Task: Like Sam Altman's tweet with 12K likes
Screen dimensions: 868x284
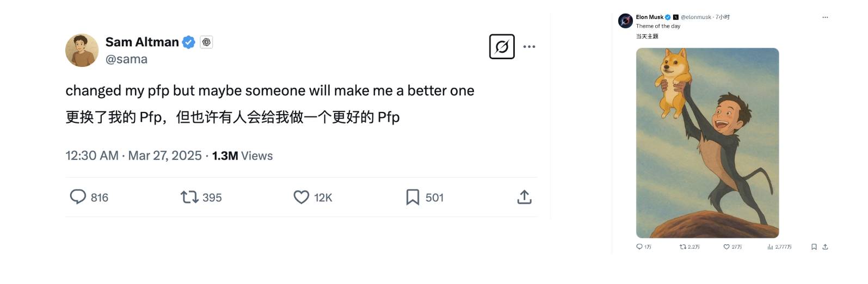Action: click(301, 197)
